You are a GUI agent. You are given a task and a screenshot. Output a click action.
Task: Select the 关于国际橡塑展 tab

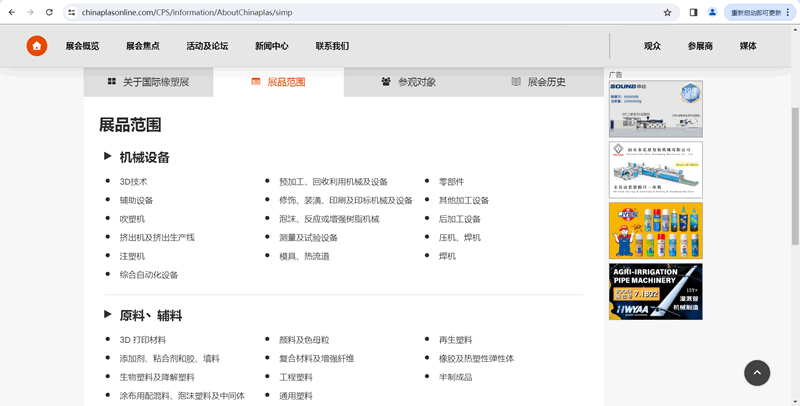tap(148, 82)
